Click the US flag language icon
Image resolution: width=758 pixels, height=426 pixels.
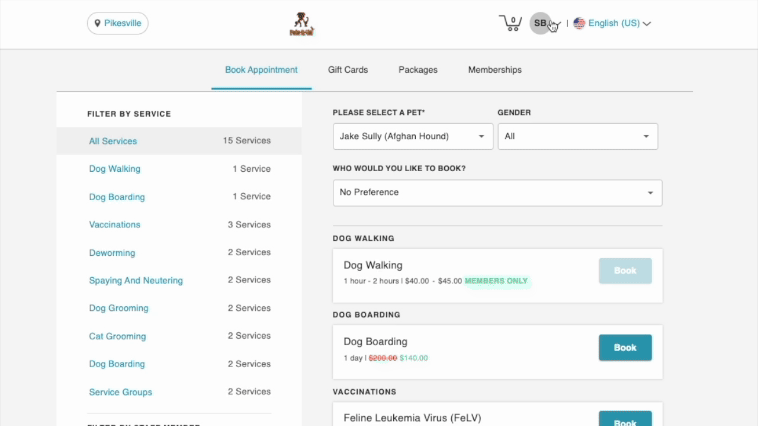pyautogui.click(x=579, y=23)
